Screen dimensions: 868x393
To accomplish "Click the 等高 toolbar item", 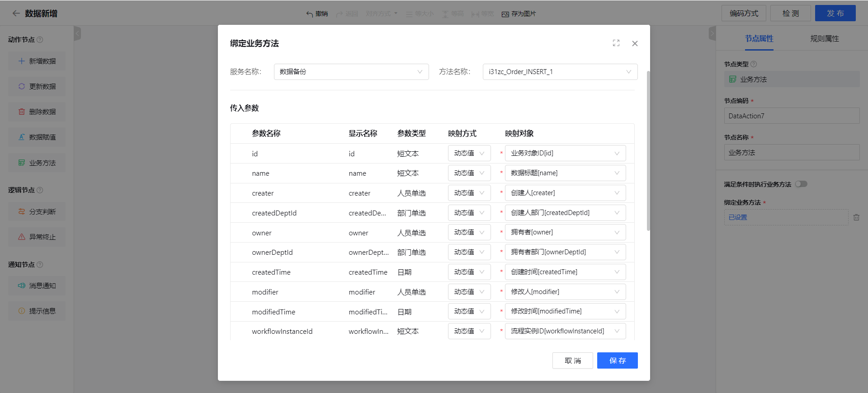I will coord(453,14).
